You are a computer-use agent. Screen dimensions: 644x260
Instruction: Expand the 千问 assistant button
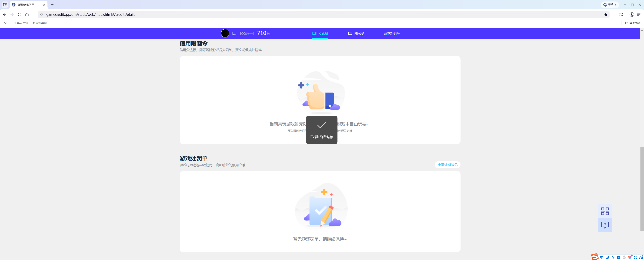coord(610,5)
